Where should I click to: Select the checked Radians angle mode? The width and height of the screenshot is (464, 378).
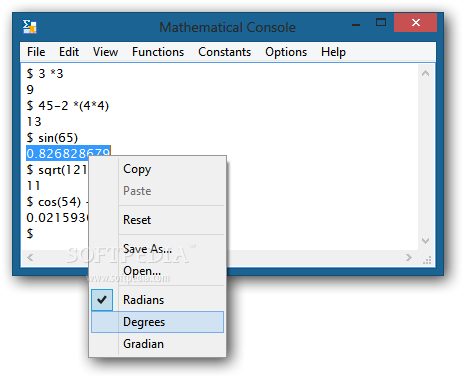coord(158,300)
